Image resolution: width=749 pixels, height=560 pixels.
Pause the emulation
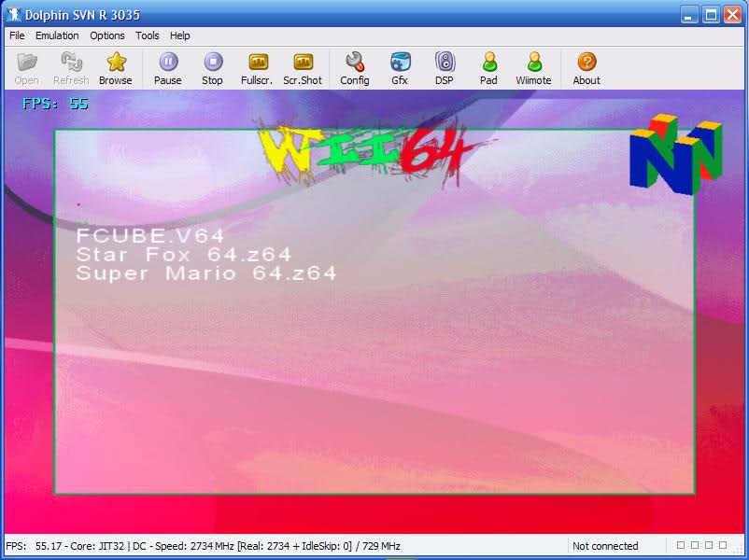coord(168,68)
